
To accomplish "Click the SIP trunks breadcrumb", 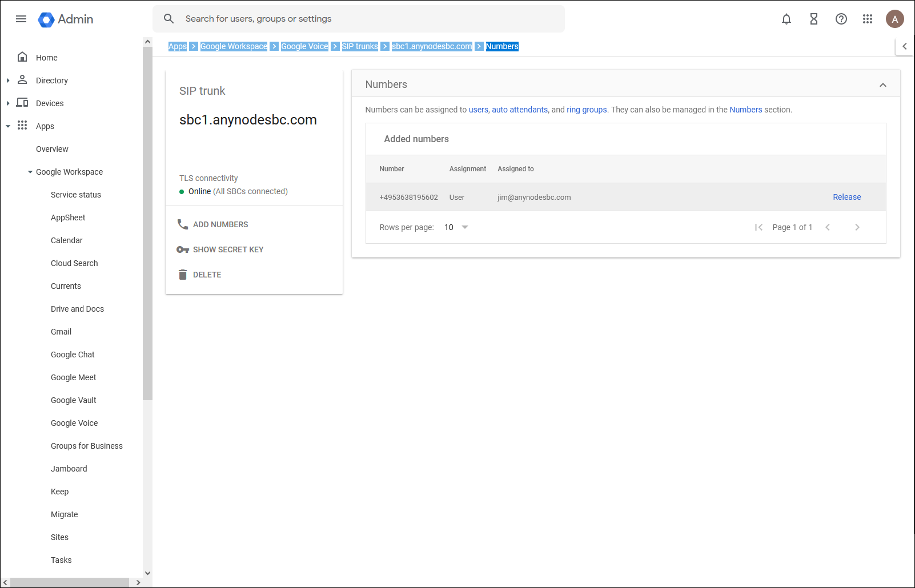I will click(360, 46).
